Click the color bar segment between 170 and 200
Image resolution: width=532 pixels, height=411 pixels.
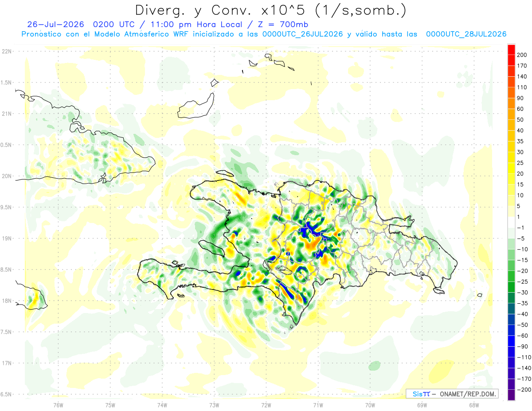[512, 60]
